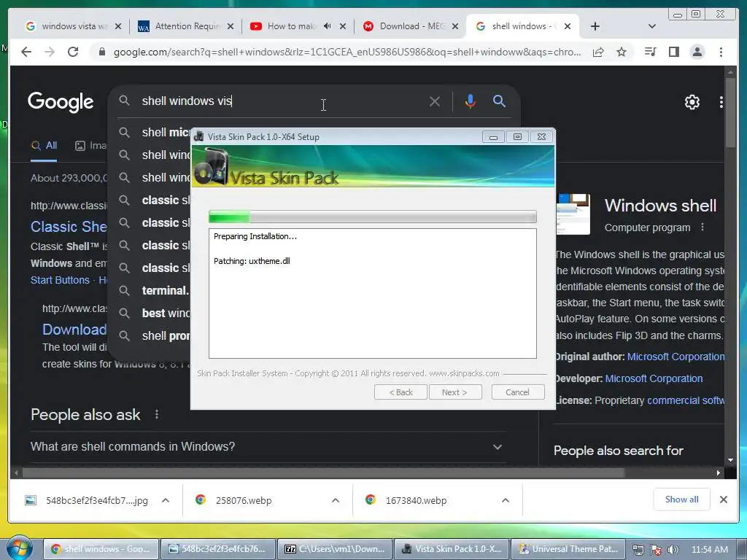
Task: Click in the Google search input field
Action: (281, 101)
